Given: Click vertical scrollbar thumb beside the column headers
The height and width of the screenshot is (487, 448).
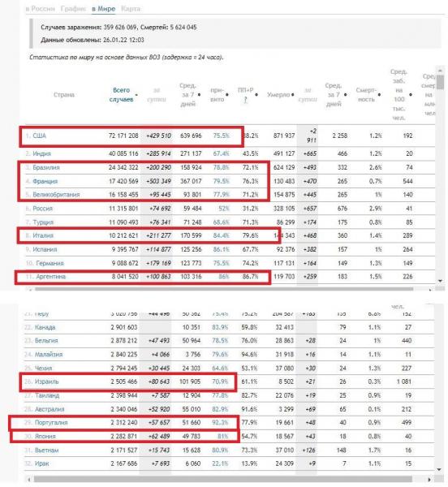Looking at the screenshot, I should pos(440,82).
